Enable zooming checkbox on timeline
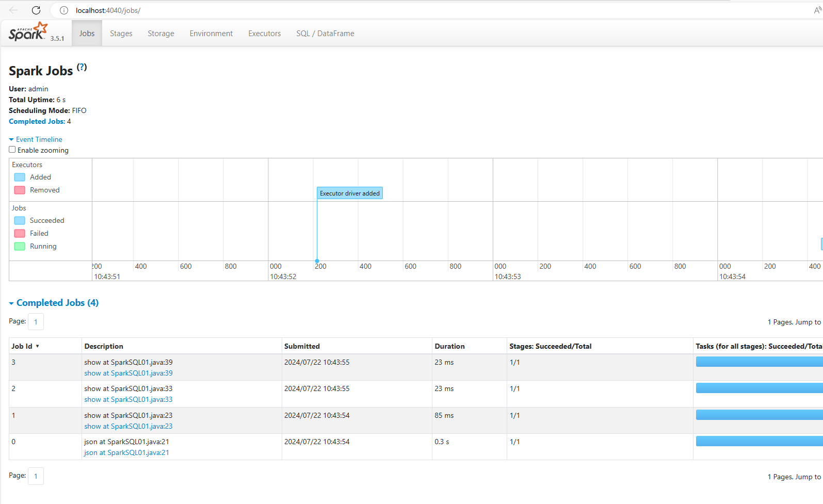 [12, 150]
